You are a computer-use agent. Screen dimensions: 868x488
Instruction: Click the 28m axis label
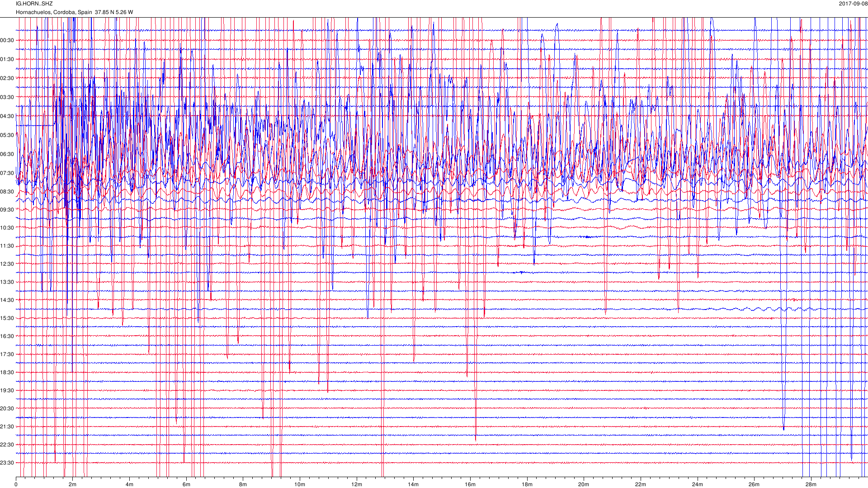(x=811, y=484)
